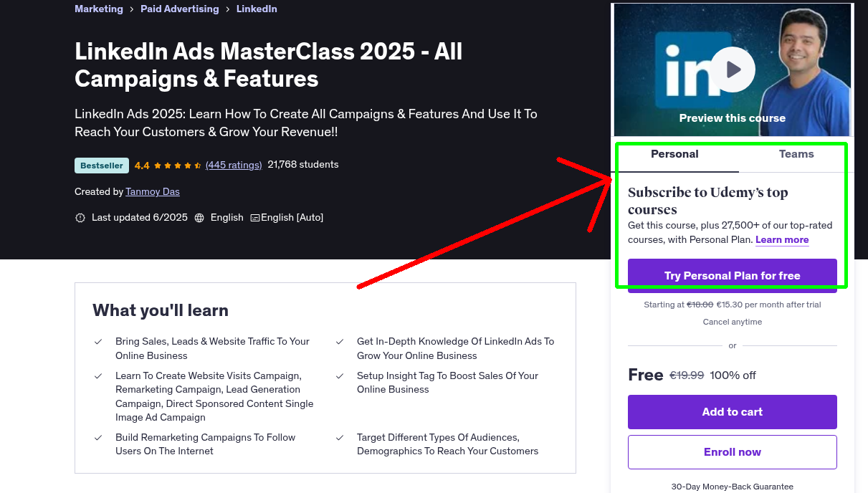Click the Bestseller badge
The image size is (868, 493).
(x=102, y=166)
